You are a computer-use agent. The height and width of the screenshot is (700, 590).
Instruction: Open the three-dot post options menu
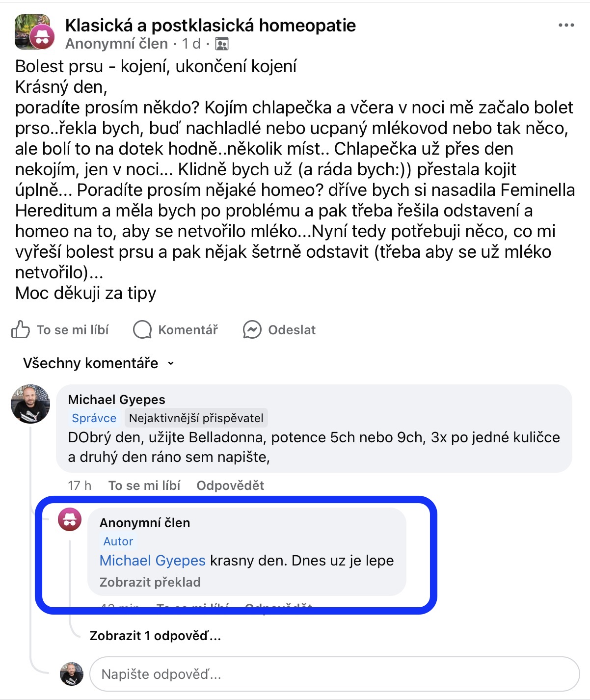(566, 26)
